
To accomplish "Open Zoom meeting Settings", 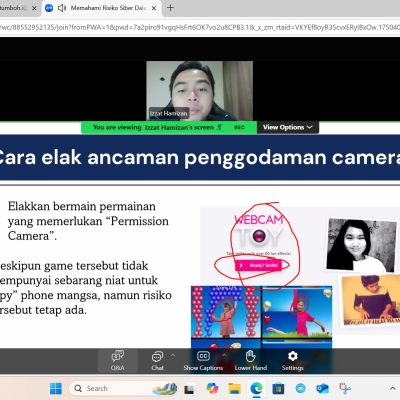I will [292, 361].
